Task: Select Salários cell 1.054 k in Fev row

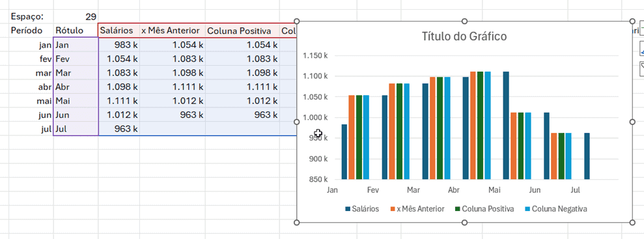Action: point(119,59)
